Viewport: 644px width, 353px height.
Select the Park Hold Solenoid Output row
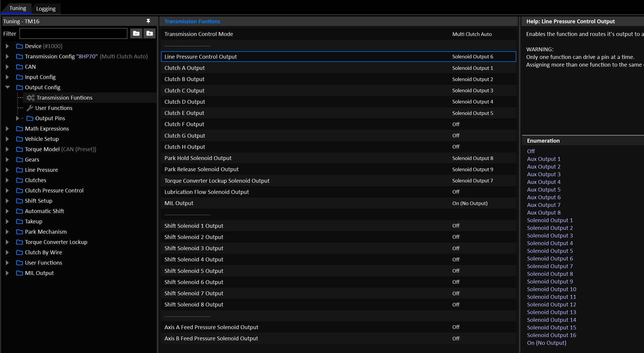[x=338, y=158]
